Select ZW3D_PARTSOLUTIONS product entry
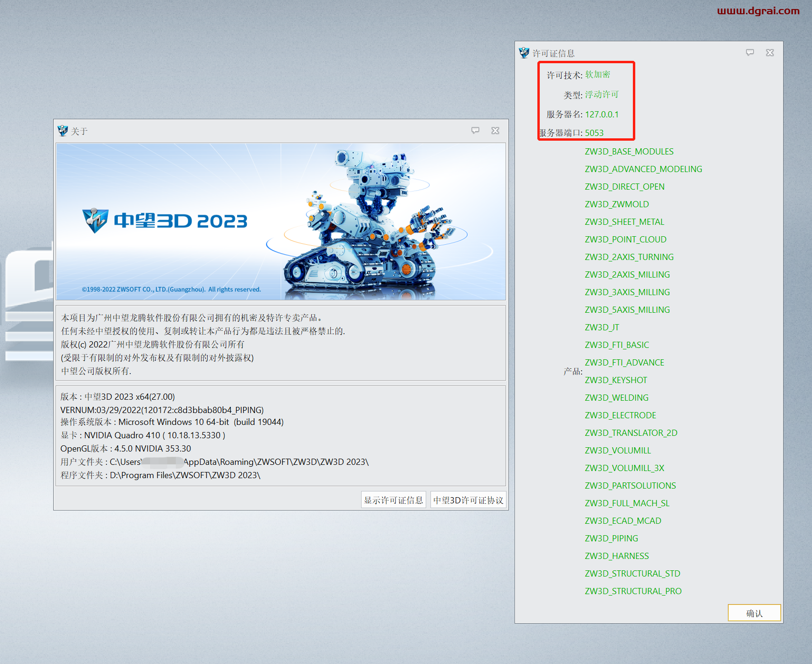This screenshot has height=664, width=812. [630, 486]
